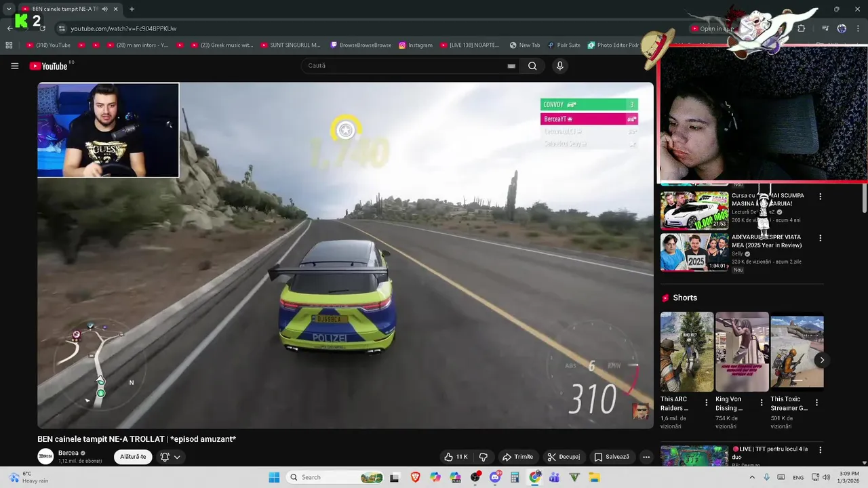Open the Chrome profile avatar
Screen dimensions: 868x488
[842, 28]
